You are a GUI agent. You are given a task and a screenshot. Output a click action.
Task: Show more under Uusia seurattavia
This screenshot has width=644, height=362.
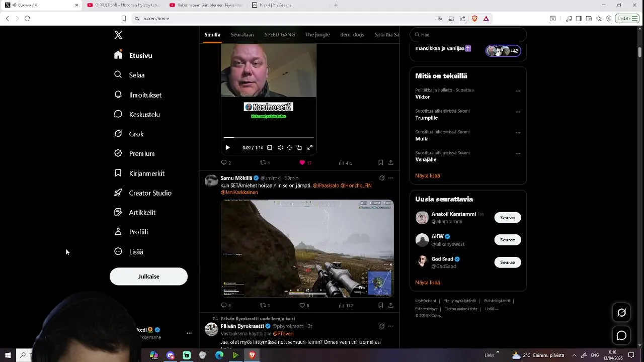coord(428,283)
